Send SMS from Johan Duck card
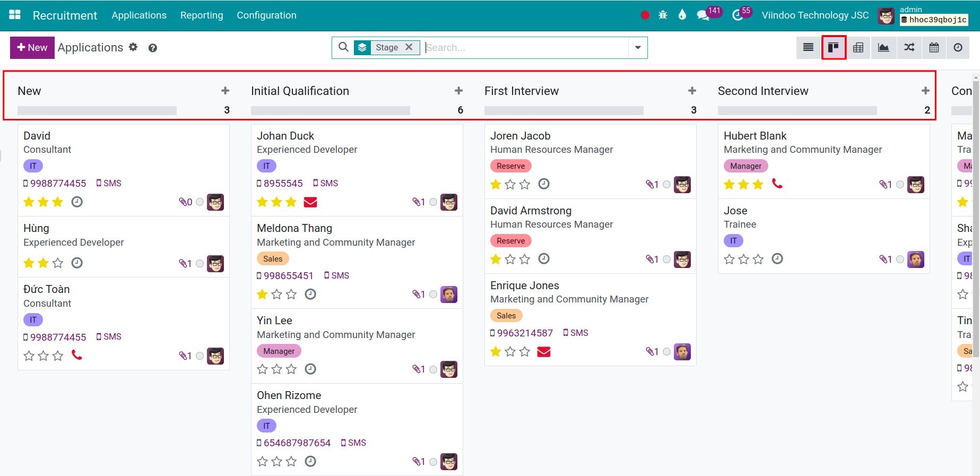 tap(325, 184)
